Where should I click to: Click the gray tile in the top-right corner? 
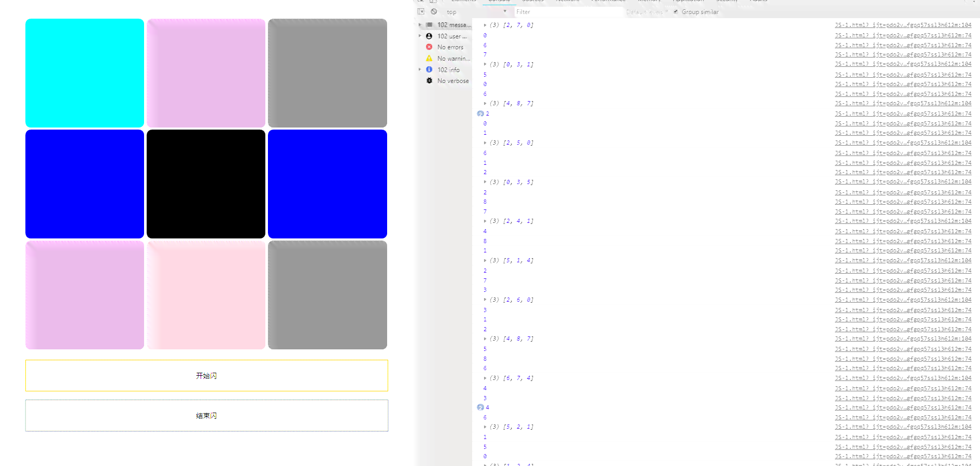point(328,73)
